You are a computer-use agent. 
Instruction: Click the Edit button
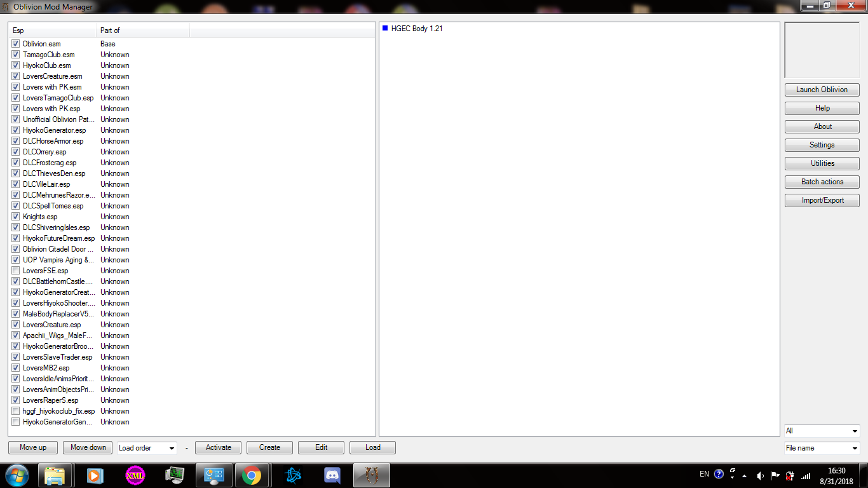click(322, 447)
